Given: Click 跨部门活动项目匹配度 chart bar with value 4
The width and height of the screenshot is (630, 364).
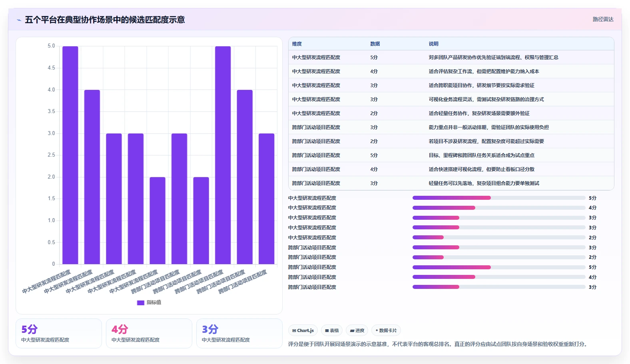Looking at the screenshot, I should coord(245,177).
